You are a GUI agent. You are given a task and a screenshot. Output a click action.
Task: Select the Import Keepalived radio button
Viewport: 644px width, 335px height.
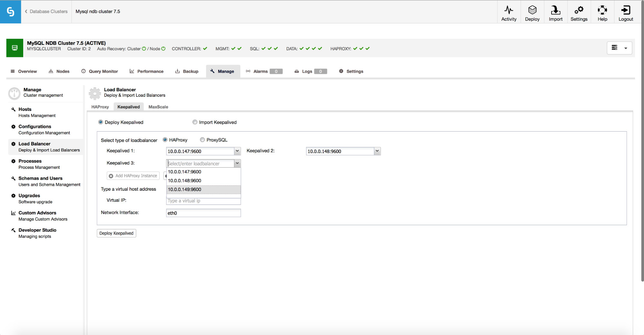pos(195,122)
